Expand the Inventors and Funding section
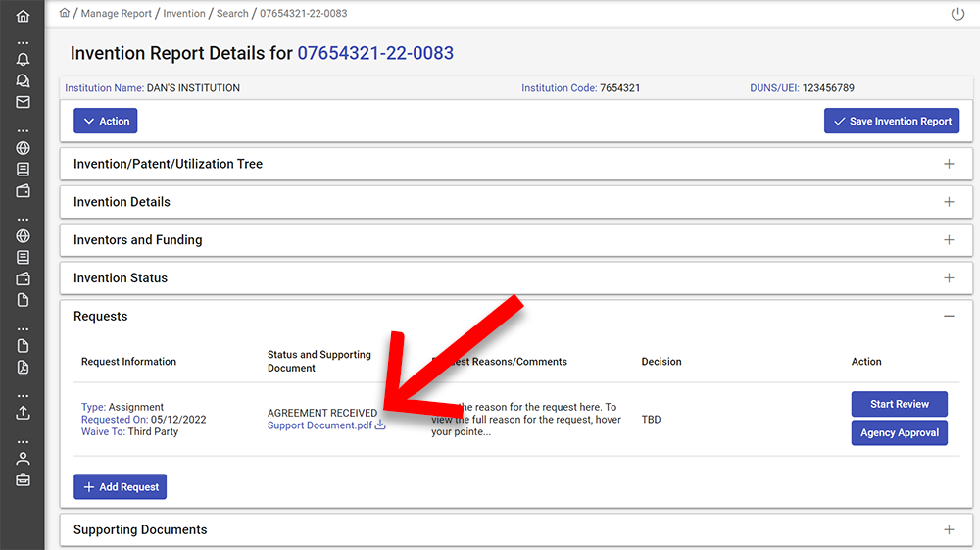 (x=948, y=240)
